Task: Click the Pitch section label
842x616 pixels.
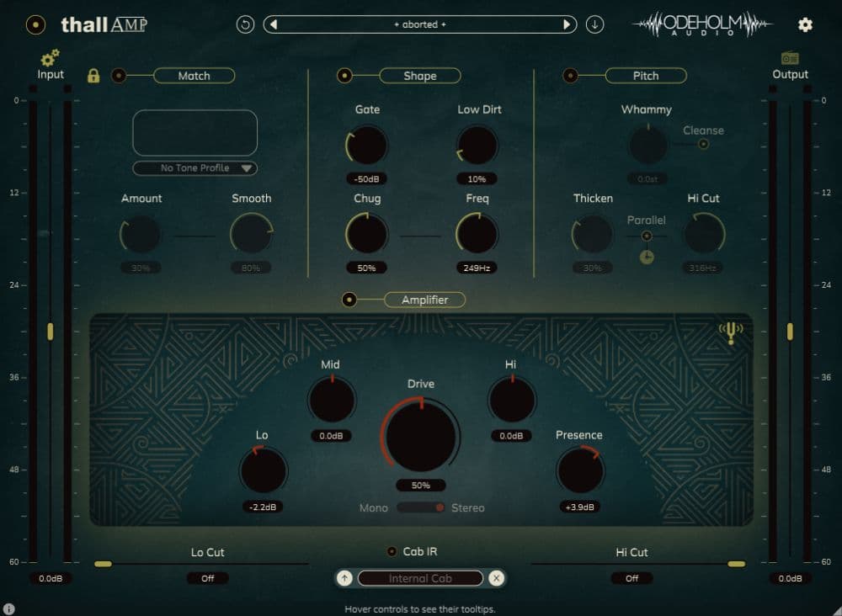Action: tap(646, 76)
